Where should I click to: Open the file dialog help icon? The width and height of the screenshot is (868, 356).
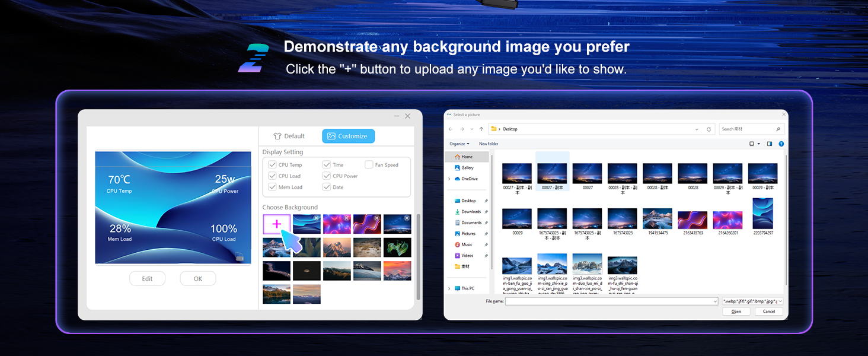[x=781, y=144]
